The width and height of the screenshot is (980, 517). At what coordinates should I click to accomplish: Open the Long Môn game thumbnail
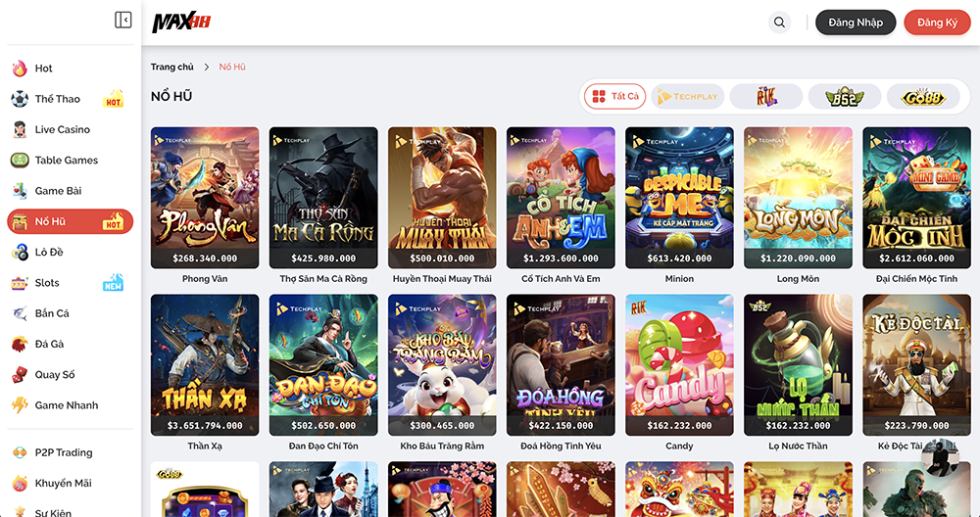[798, 198]
